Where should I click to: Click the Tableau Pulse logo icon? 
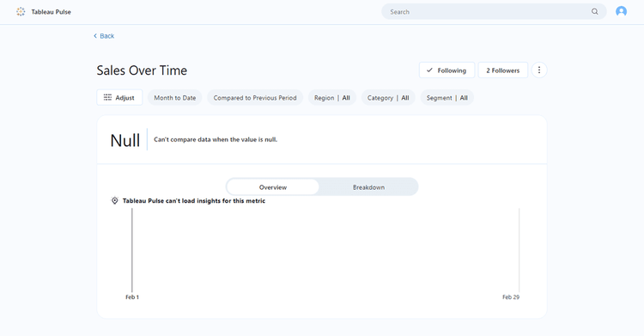pos(21,12)
